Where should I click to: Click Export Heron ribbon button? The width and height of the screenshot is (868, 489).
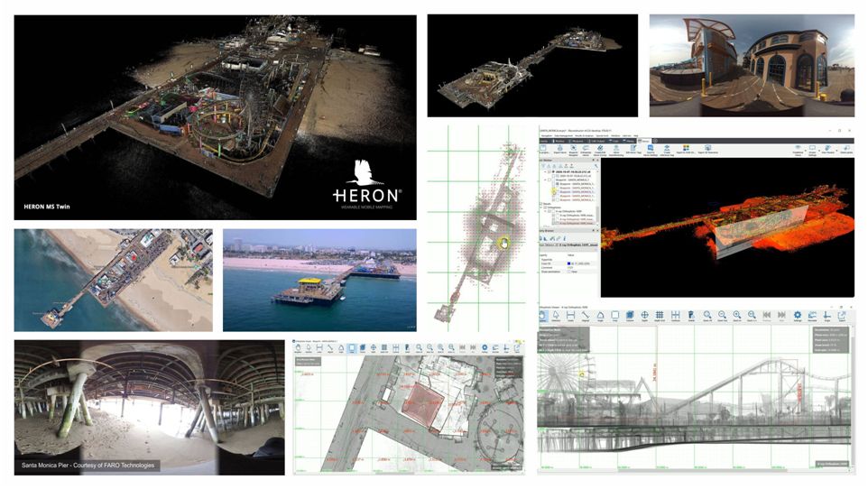pyautogui.click(x=560, y=150)
